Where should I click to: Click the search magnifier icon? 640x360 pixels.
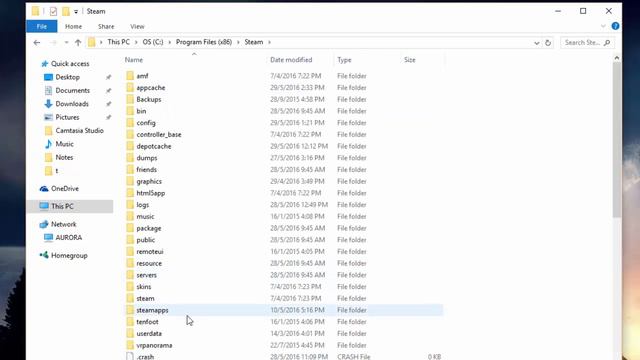[x=607, y=42]
